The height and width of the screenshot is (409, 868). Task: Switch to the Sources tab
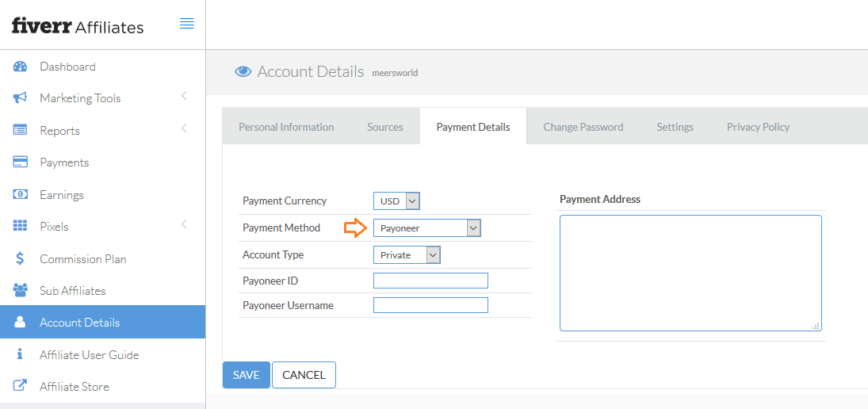tap(385, 127)
